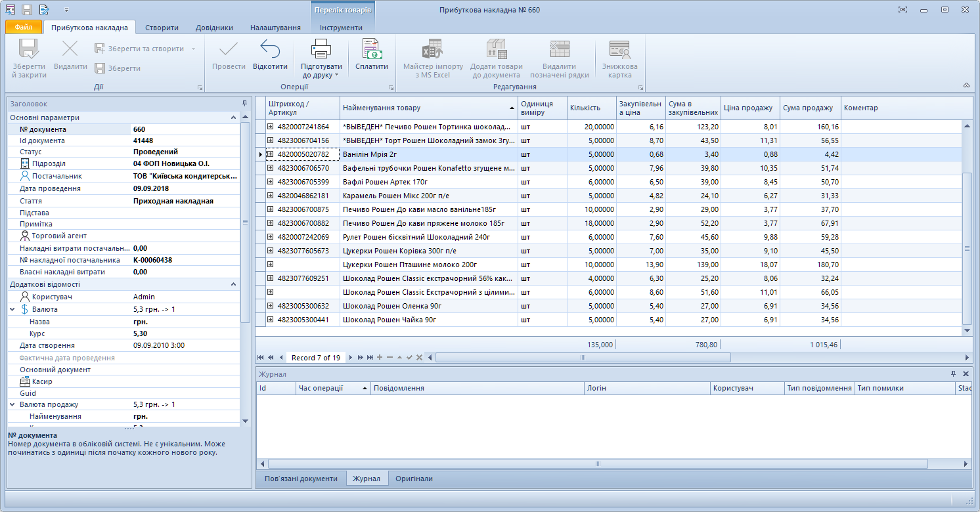The width and height of the screenshot is (980, 512).
Task: Pin the Заголовок panel
Action: pyautogui.click(x=244, y=104)
